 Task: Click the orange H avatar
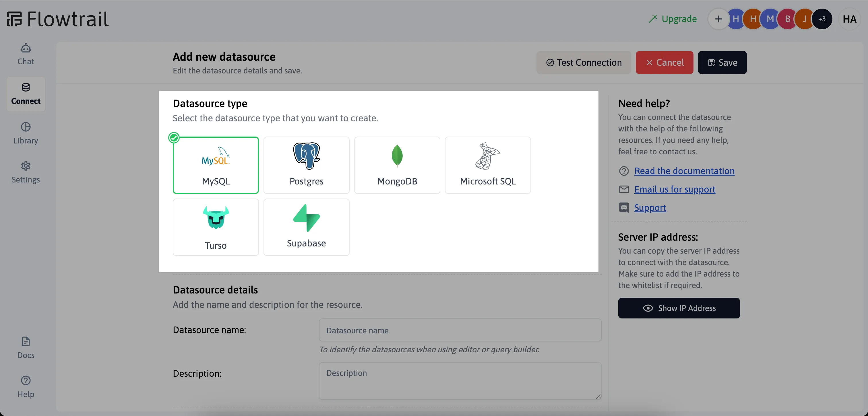pyautogui.click(x=753, y=19)
